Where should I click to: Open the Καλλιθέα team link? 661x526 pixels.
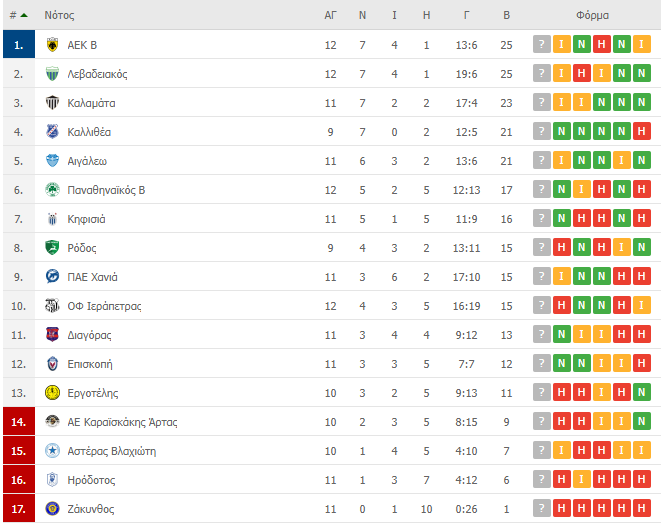(x=89, y=132)
